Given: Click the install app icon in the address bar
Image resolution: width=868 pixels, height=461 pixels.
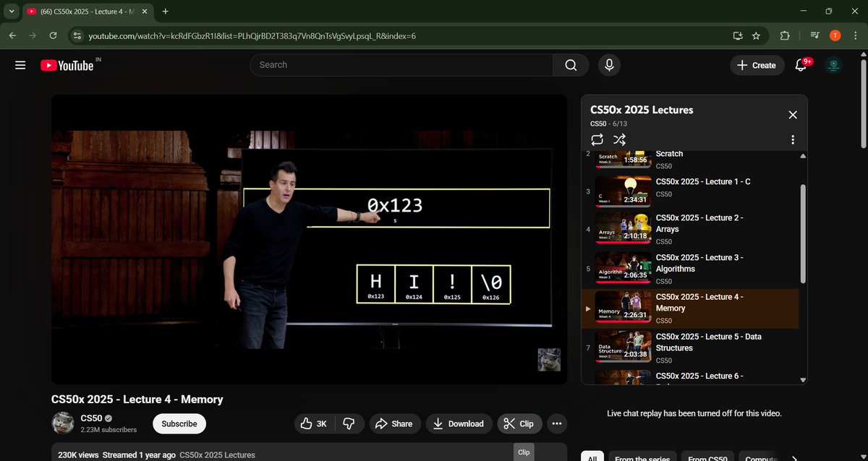Looking at the screenshot, I should (x=737, y=35).
